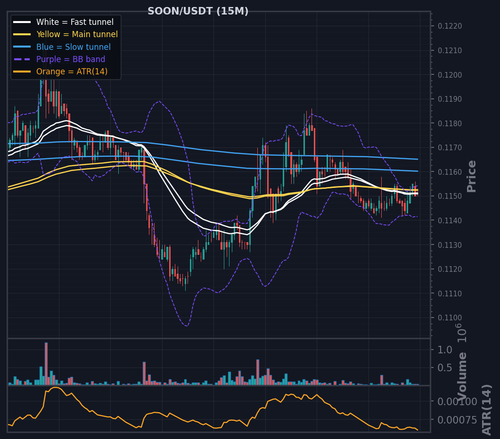Click the 0.1220 price axis label
500x439 pixels.
pyautogui.click(x=450, y=26)
